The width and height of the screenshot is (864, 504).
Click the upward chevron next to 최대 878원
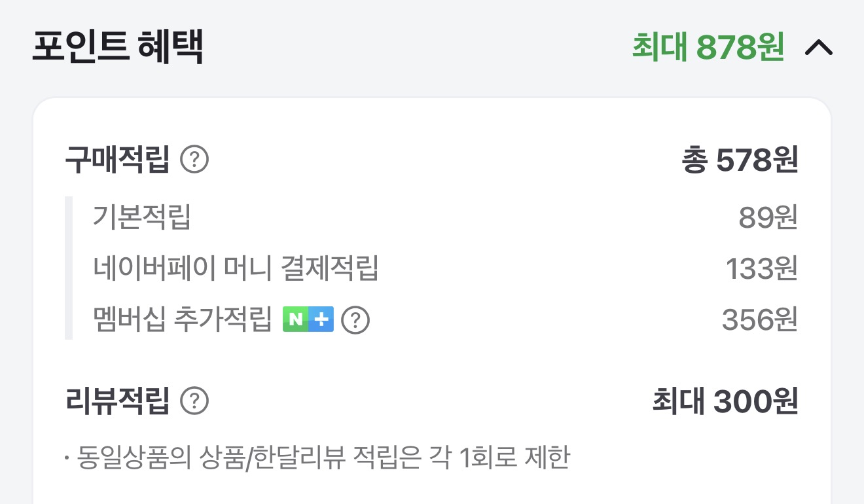tap(820, 47)
